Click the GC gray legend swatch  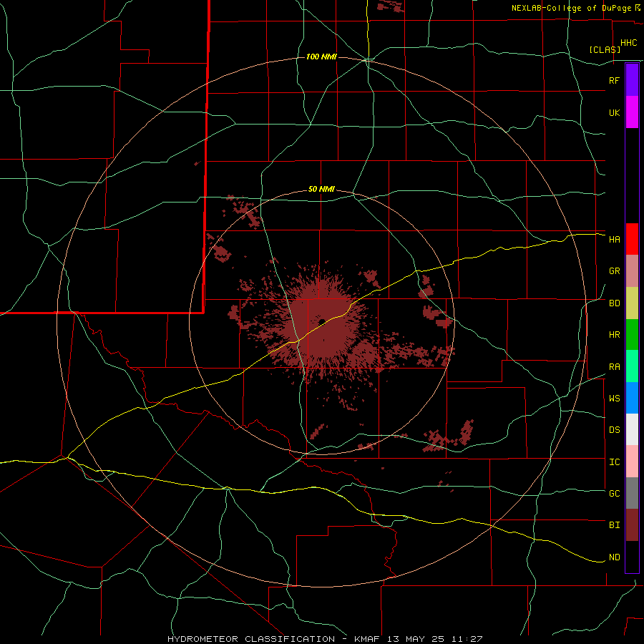(x=632, y=493)
